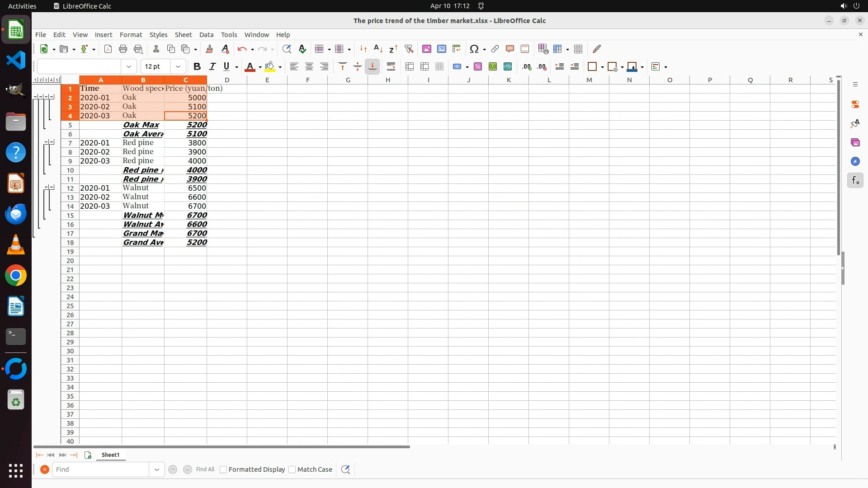The width and height of the screenshot is (868, 488).
Task: Open the sidebar Functions (fx) panel
Action: 855,181
